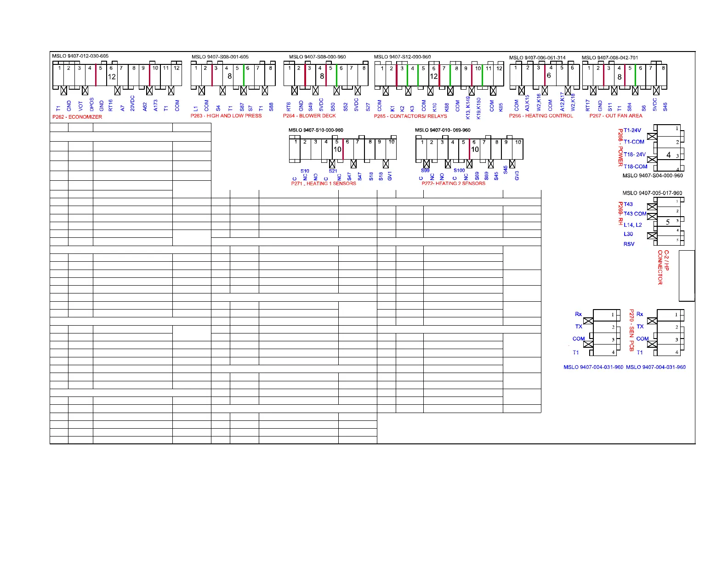Click the S87 pin label

click(x=242, y=107)
